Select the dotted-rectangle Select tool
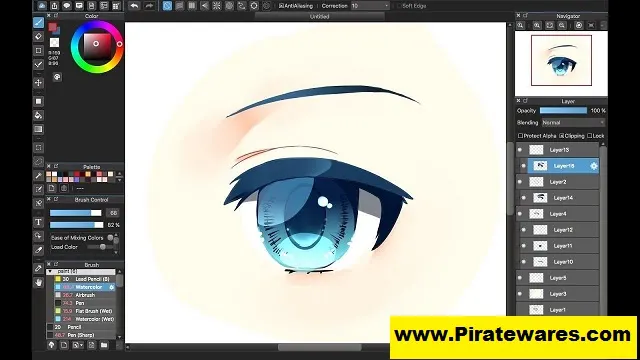The width and height of the screenshot is (640, 360). [38, 148]
